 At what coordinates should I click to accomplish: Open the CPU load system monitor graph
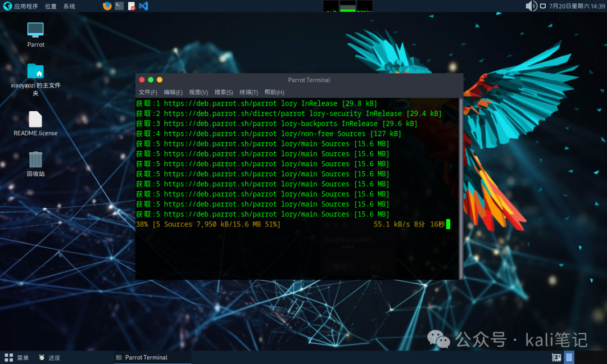point(331,6)
